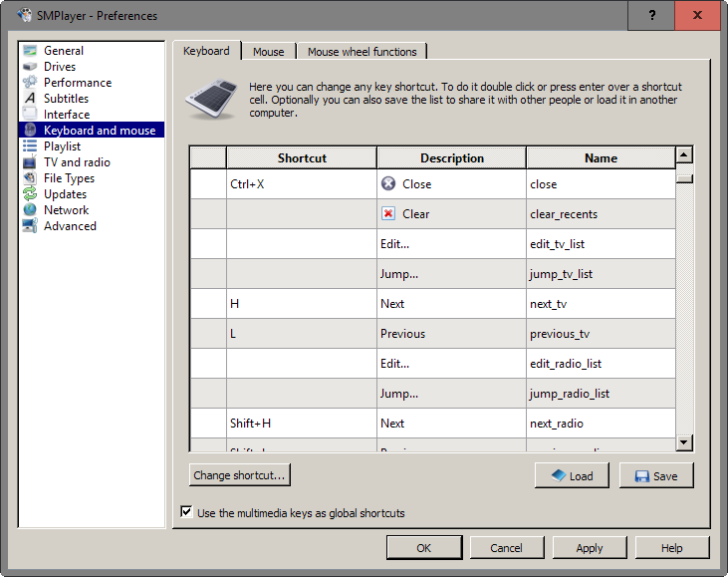
Task: Load a shortcut list file
Action: [572, 475]
